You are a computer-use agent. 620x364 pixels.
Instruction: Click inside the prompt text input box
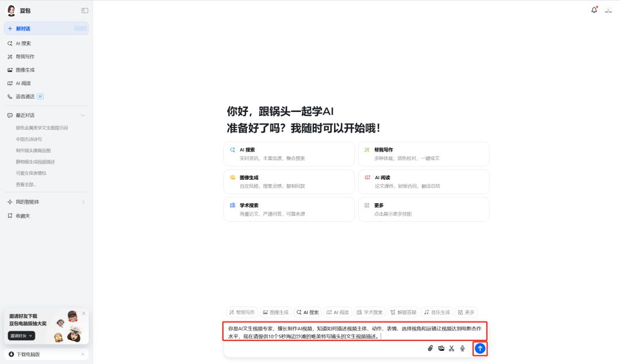[355, 332]
